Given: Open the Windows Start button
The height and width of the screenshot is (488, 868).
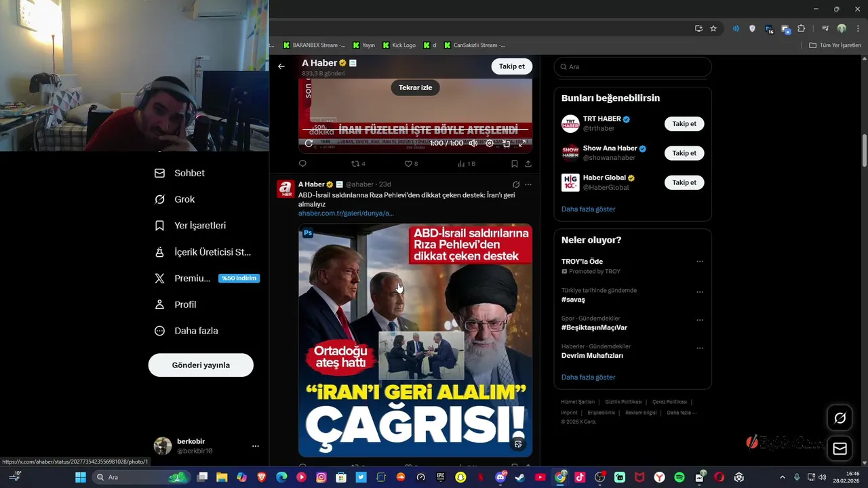Looking at the screenshot, I should tap(80, 477).
